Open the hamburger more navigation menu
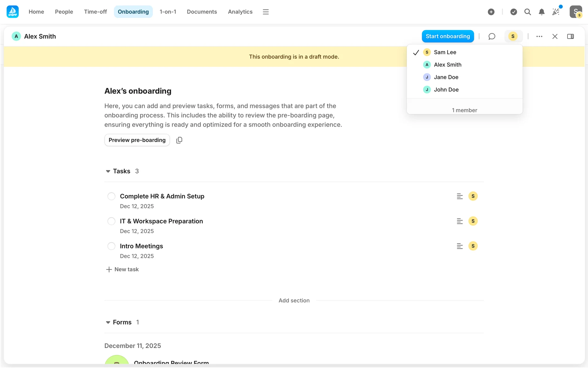Viewport: 588px width, 368px height. pos(266,12)
